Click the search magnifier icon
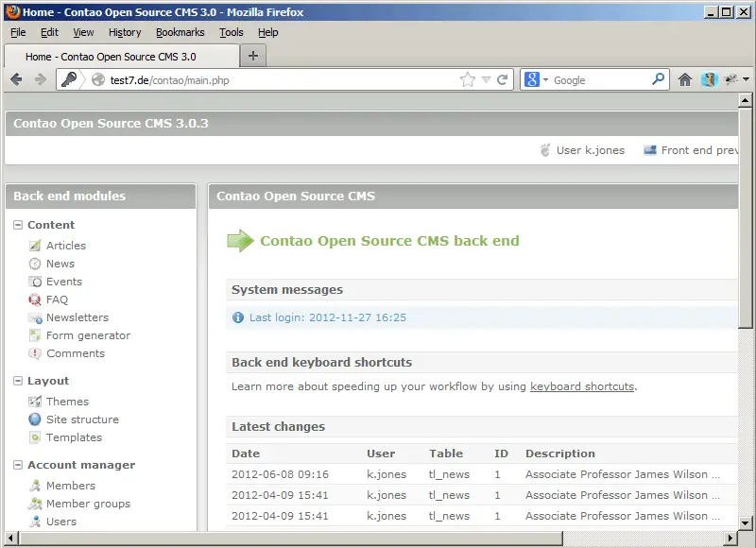The width and height of the screenshot is (756, 548). point(658,79)
